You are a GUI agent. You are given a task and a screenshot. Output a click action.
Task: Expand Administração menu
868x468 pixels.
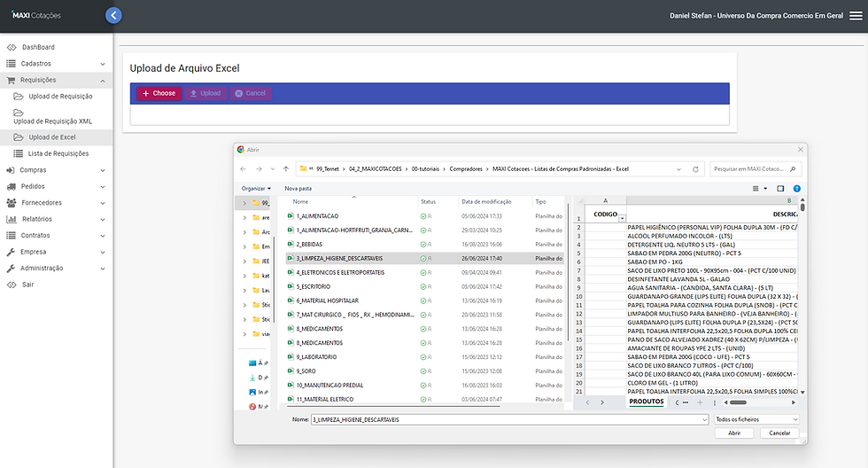click(x=57, y=268)
